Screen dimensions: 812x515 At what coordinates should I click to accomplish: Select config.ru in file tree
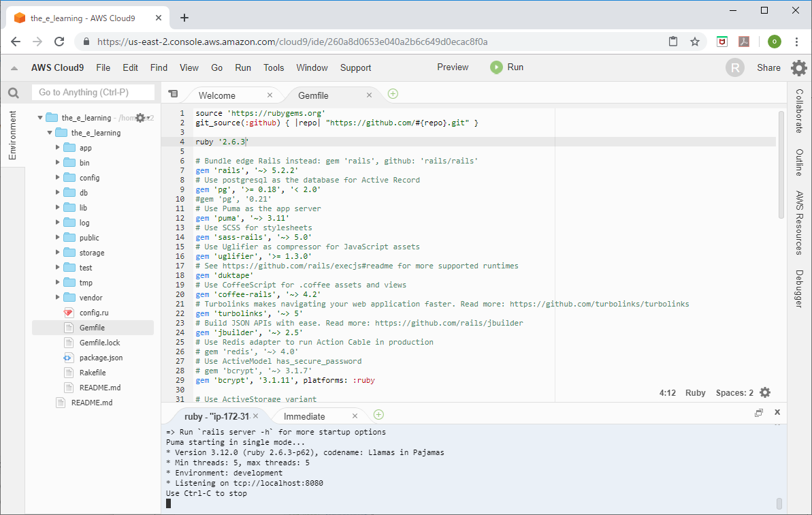tap(93, 313)
